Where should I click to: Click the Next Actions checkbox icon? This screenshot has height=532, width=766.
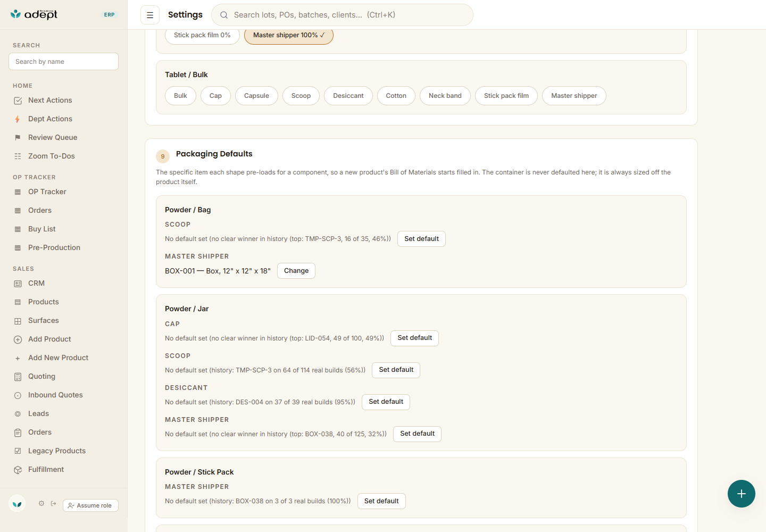pos(18,101)
